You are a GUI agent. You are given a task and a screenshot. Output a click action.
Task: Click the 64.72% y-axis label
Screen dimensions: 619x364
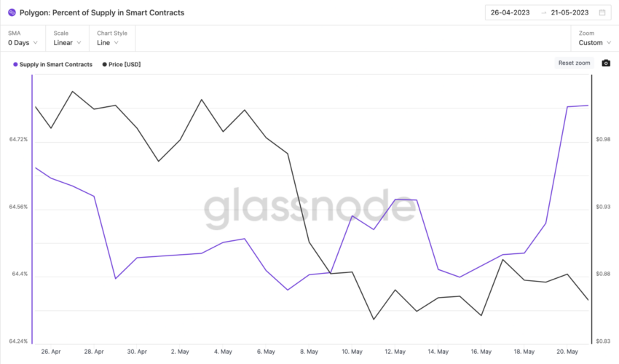click(x=18, y=139)
